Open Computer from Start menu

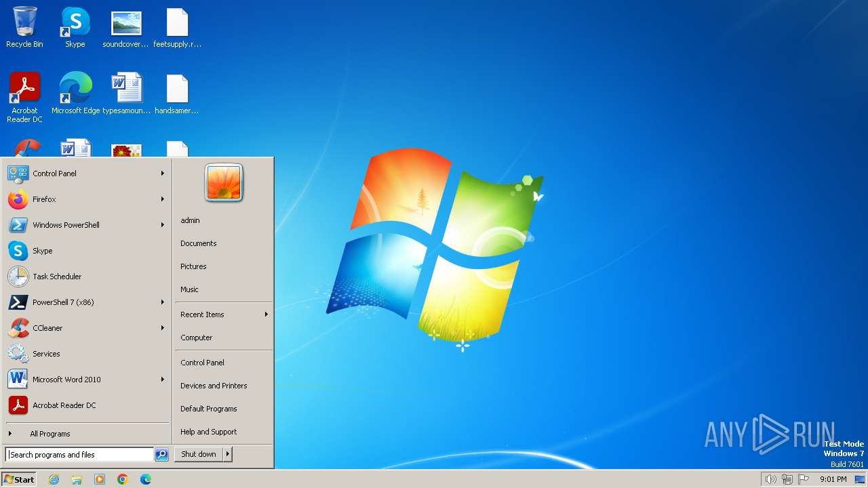[x=224, y=338]
